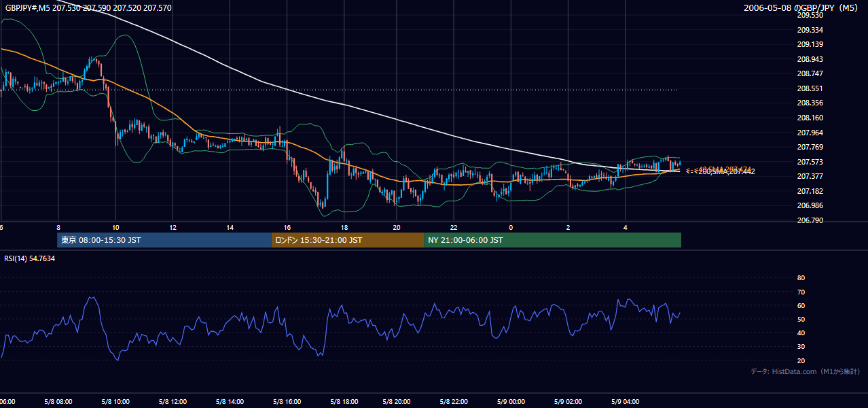Click the 5/8 08:00 time label

click(58, 402)
